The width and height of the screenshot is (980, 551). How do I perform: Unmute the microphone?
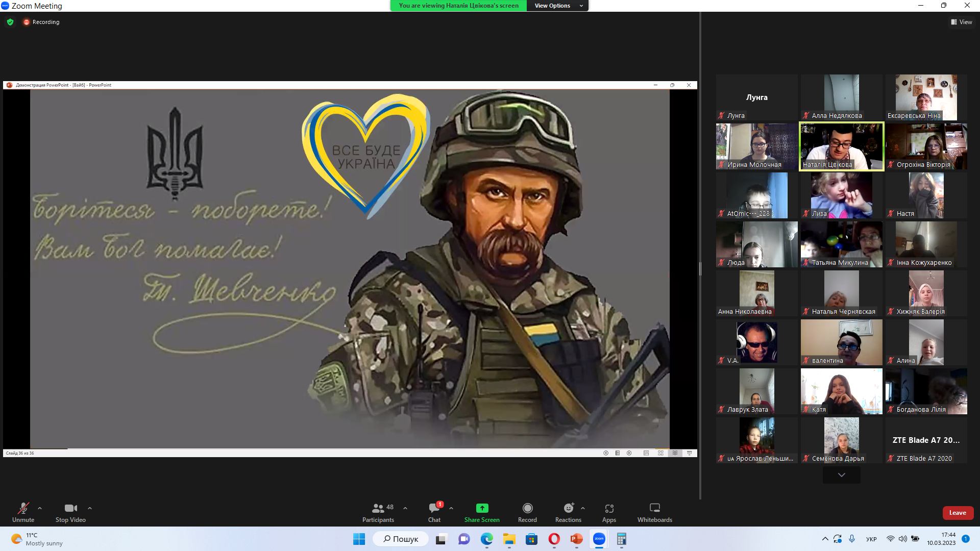[23, 512]
